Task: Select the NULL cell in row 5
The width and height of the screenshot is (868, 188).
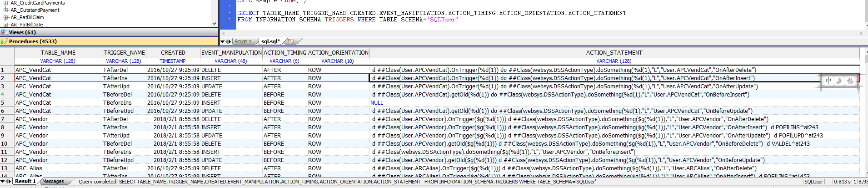Action: click(x=377, y=103)
